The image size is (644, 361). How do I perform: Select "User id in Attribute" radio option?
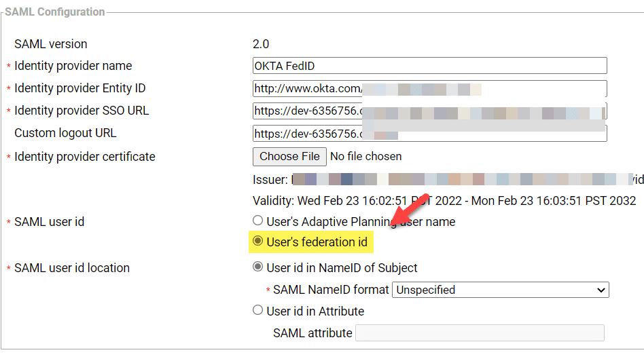[257, 310]
